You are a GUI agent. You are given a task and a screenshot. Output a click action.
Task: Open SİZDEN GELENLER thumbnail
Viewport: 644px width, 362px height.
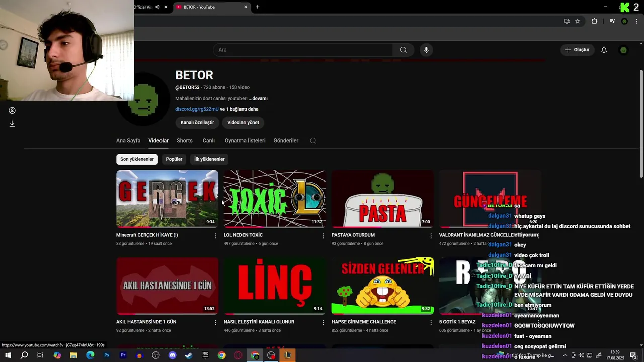click(x=382, y=286)
